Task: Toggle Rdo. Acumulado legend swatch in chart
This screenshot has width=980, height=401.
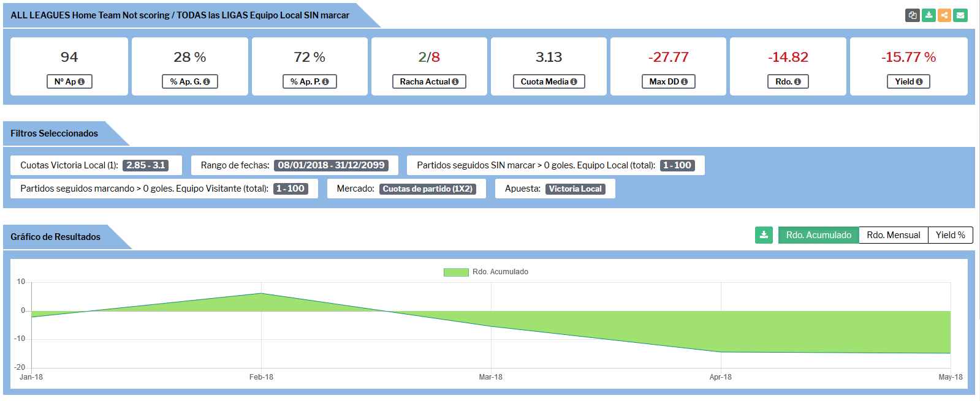Action: (456, 272)
